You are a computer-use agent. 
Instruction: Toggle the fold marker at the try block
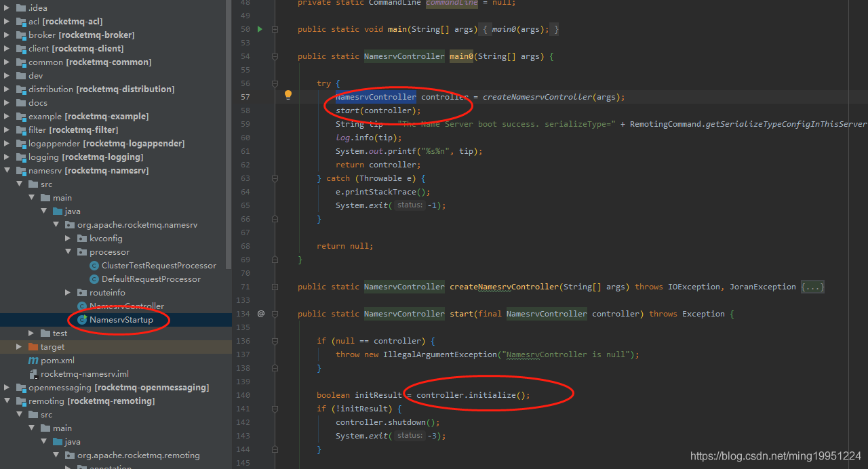[275, 83]
